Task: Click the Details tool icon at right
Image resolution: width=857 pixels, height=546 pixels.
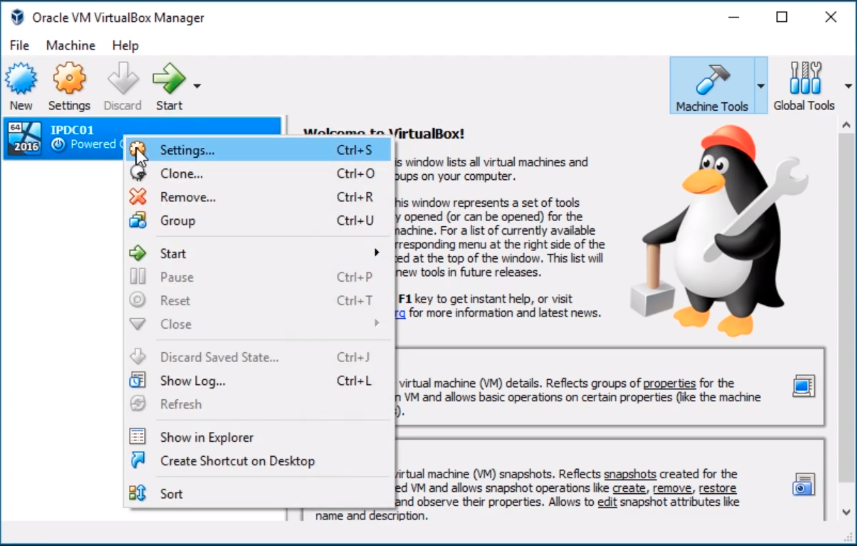Action: coord(803,386)
